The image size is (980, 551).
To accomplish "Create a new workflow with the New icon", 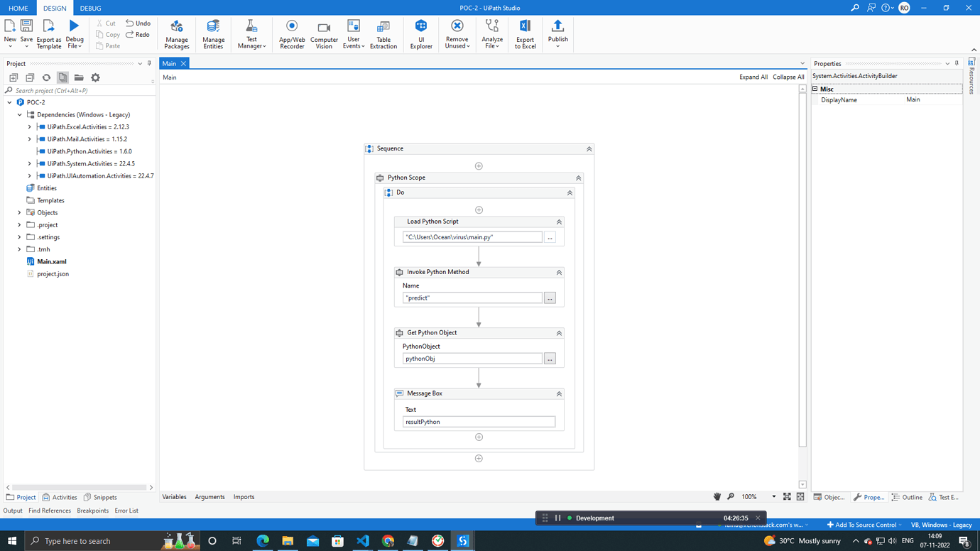I will [x=10, y=26].
